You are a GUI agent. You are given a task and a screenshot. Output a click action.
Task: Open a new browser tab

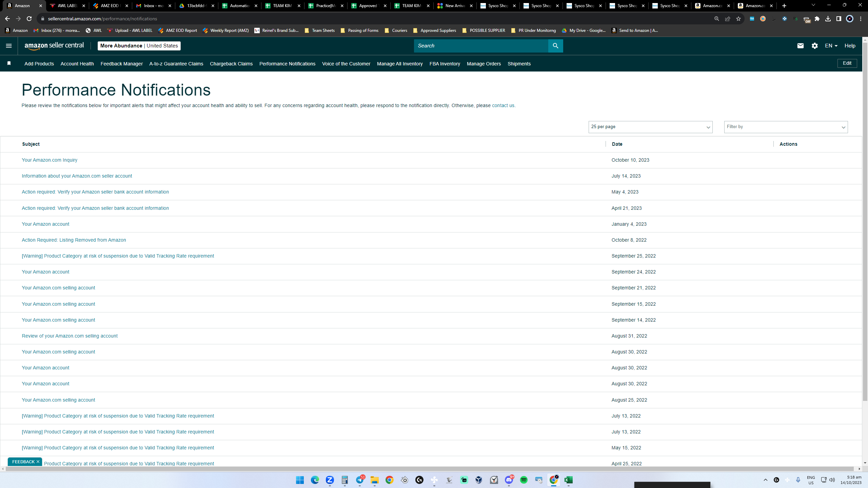coord(784,6)
